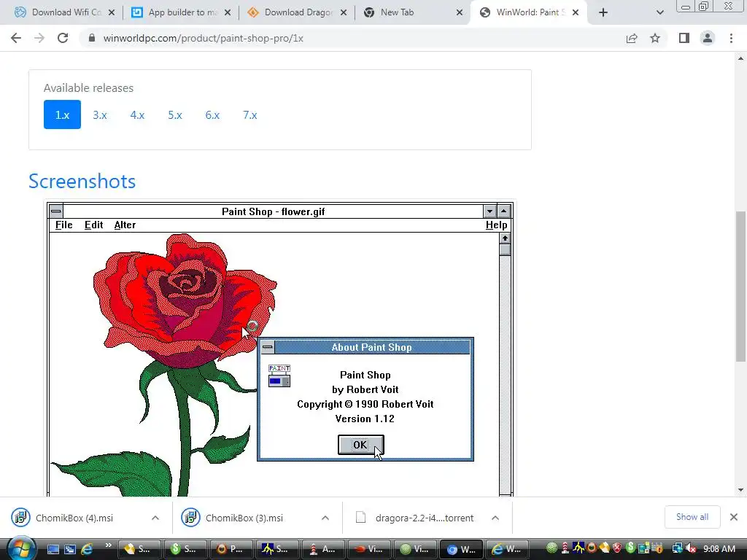Expand the tab search chevron
The height and width of the screenshot is (560, 747).
659,12
